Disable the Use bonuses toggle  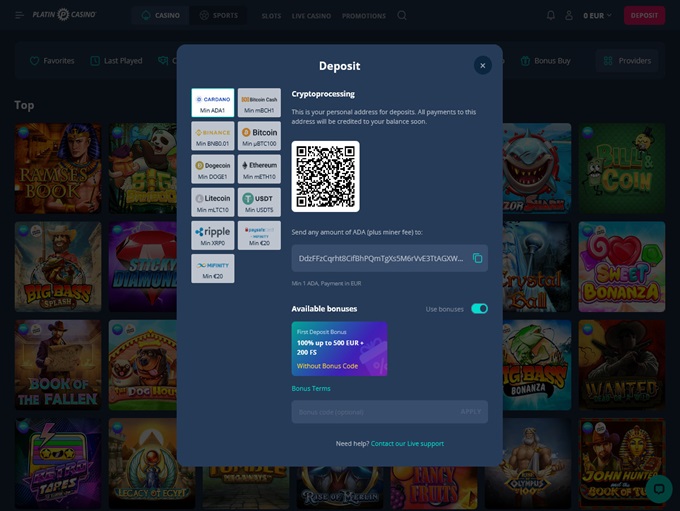479,309
